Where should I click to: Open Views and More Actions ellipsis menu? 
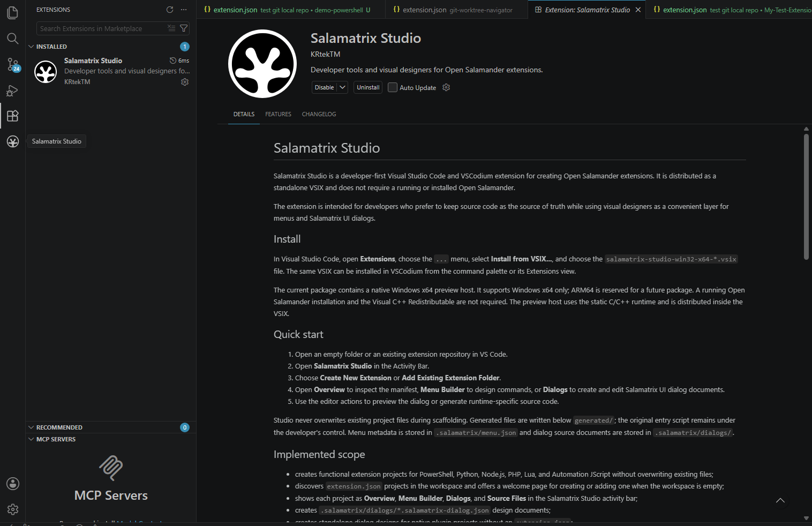pos(184,10)
